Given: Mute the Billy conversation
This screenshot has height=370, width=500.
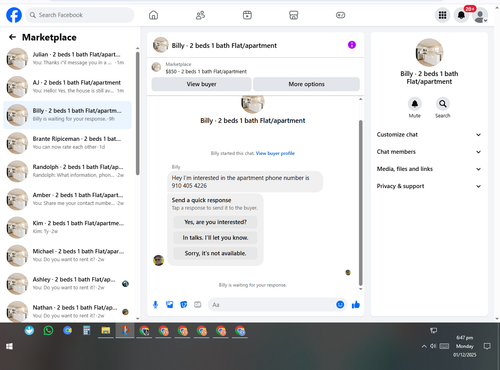Looking at the screenshot, I should click(415, 104).
